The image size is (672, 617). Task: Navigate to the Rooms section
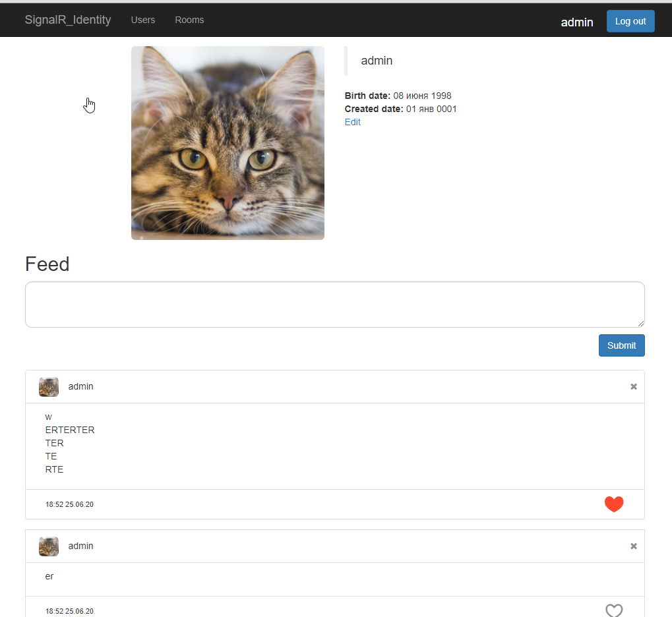(189, 19)
